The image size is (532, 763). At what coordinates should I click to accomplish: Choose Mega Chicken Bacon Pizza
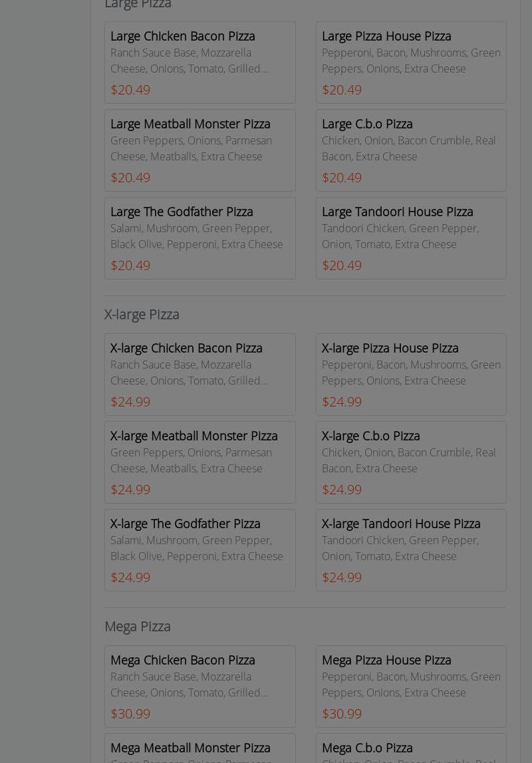point(199,687)
